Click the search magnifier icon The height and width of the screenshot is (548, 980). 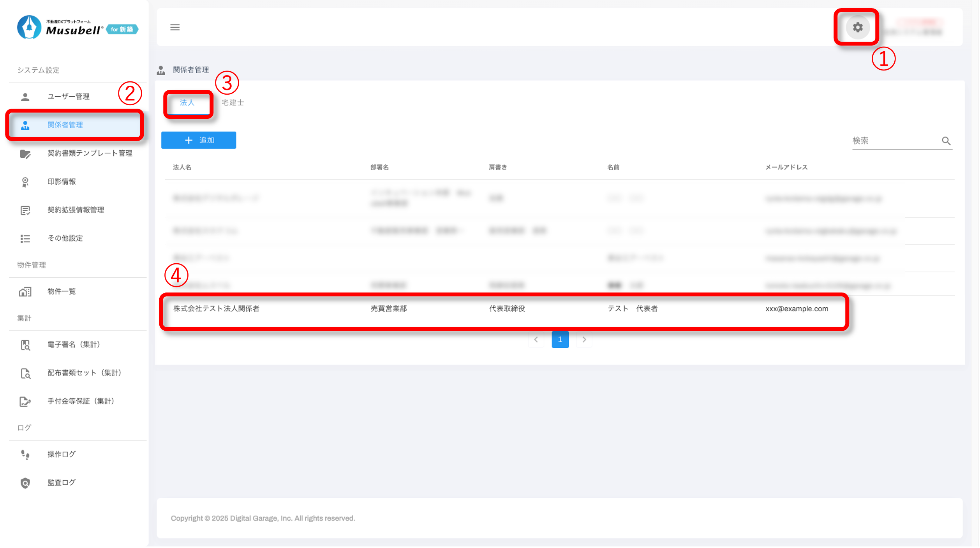(x=946, y=141)
